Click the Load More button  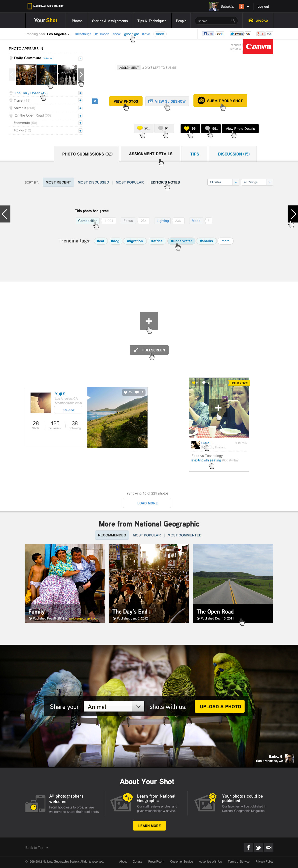tap(147, 503)
